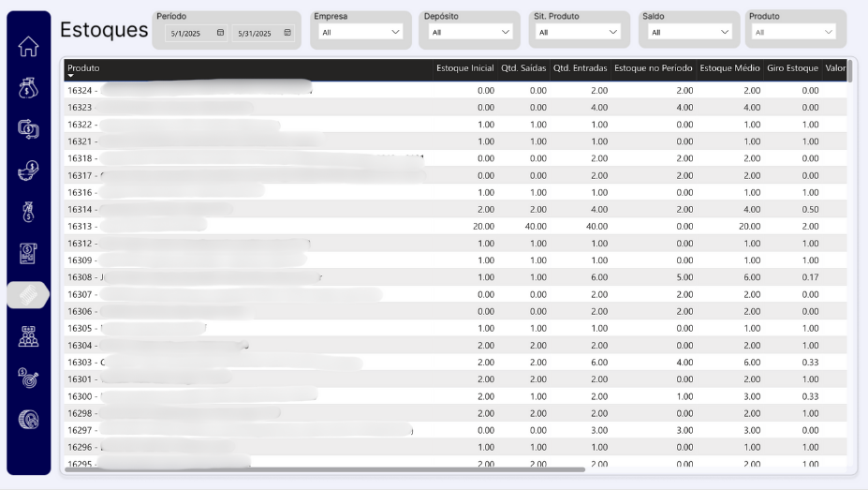868x490 pixels.
Task: Open the hand holding coin icon
Action: (28, 171)
